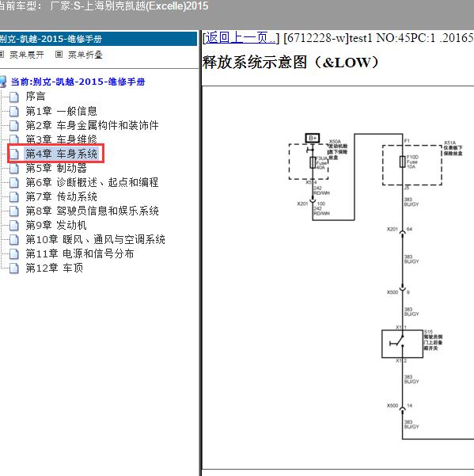Click the page icon beside 第1章
This screenshot has width=474, height=476.
14,112
